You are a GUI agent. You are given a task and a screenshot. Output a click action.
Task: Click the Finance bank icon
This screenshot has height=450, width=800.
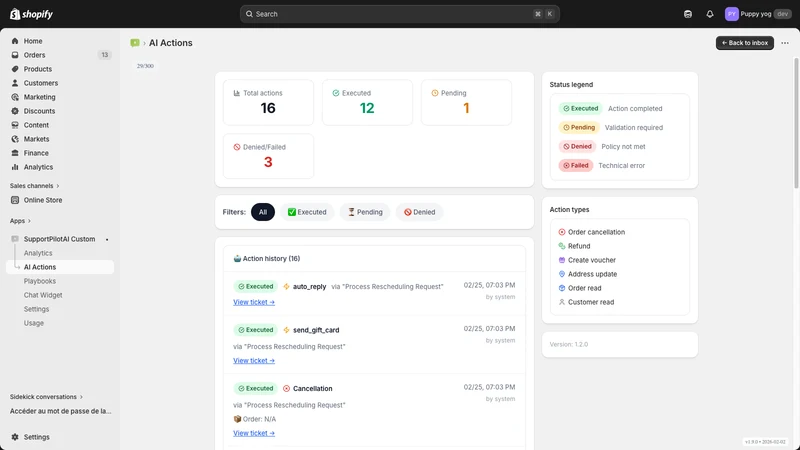tap(15, 153)
